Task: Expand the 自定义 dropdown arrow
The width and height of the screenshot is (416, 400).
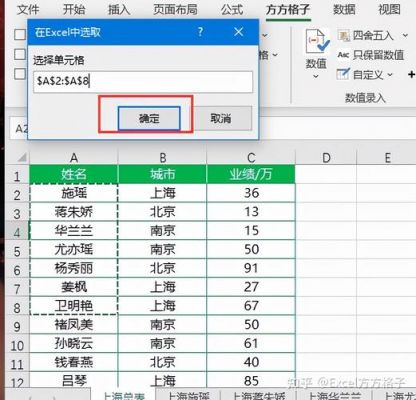Action: coord(390,75)
